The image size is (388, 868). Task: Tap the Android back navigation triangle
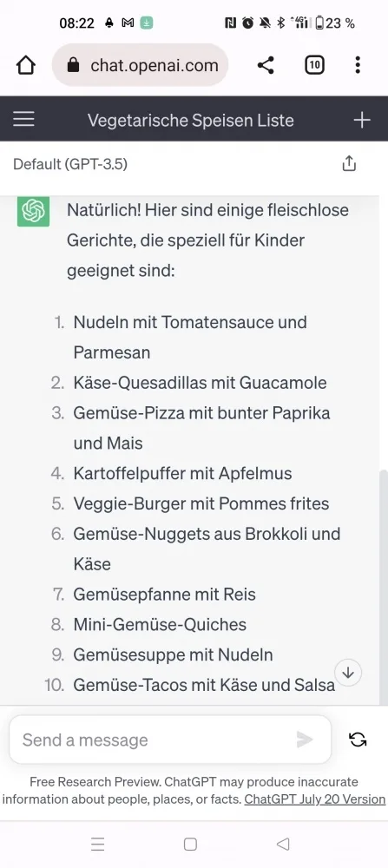[283, 844]
